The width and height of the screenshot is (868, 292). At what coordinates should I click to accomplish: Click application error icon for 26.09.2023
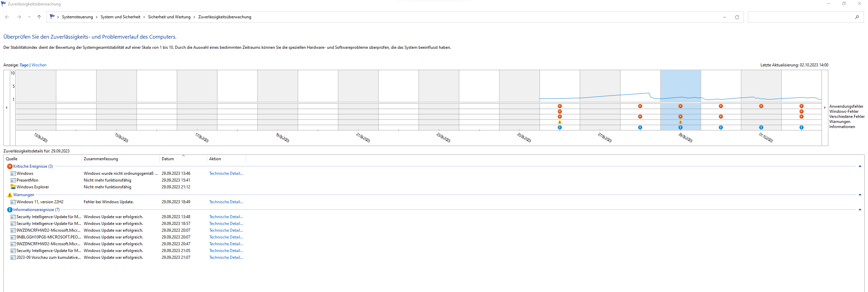click(560, 106)
